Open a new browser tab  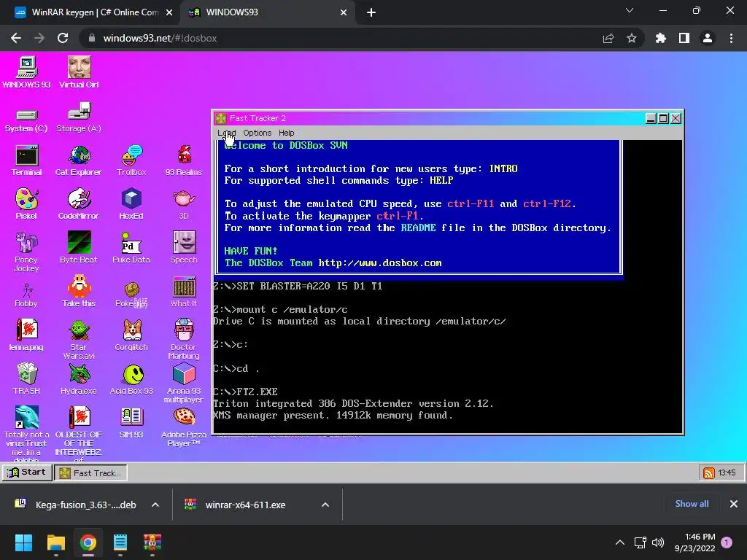point(371,13)
